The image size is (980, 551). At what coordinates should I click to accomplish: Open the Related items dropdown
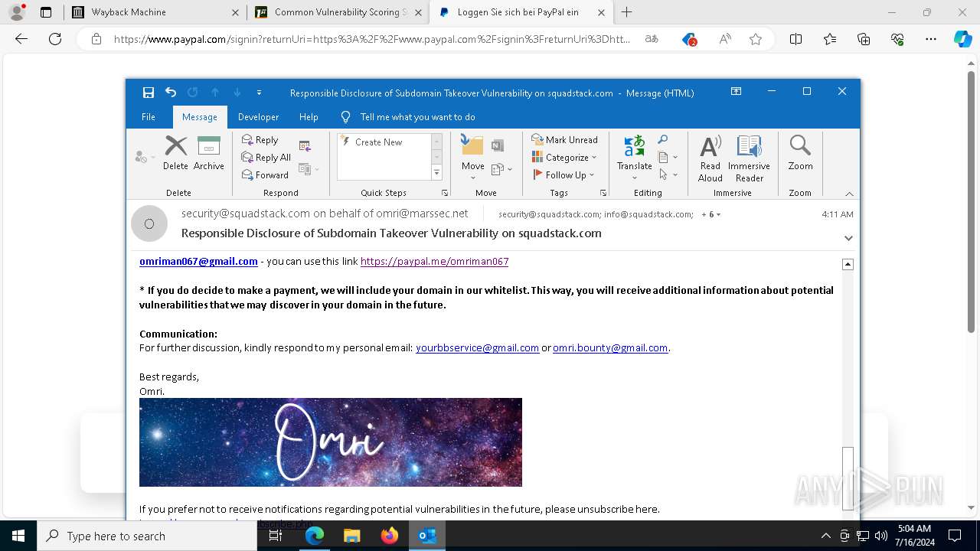pos(668,157)
